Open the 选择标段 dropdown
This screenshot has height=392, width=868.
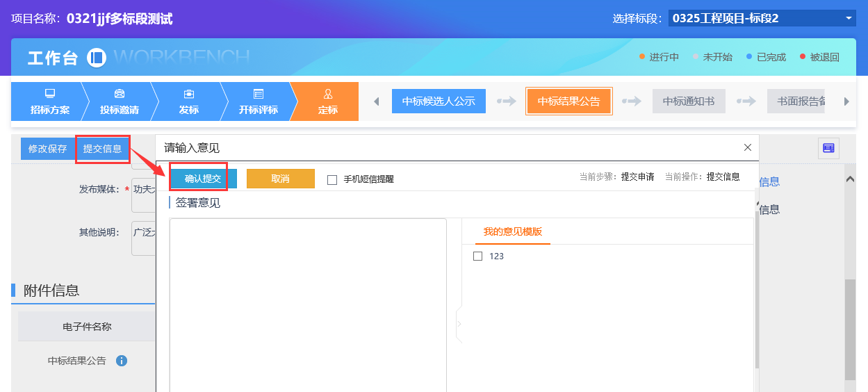(x=762, y=19)
